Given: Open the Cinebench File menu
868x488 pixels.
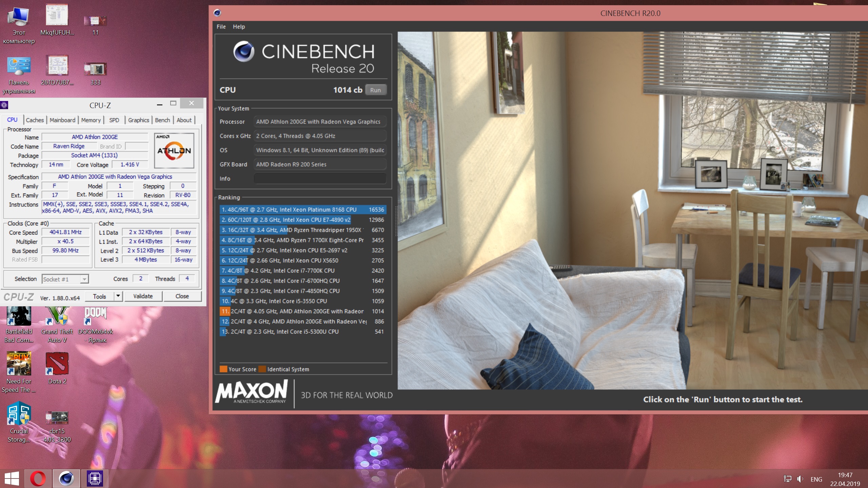Looking at the screenshot, I should 221,26.
